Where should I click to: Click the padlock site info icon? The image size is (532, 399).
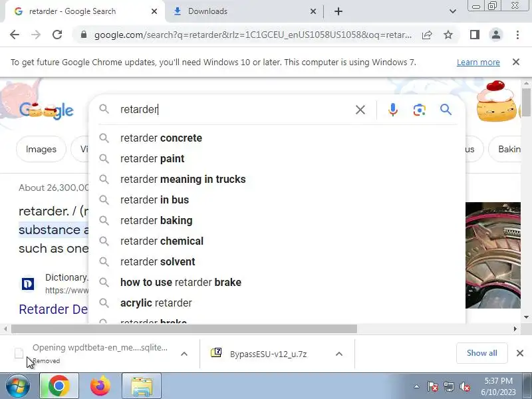(84, 35)
